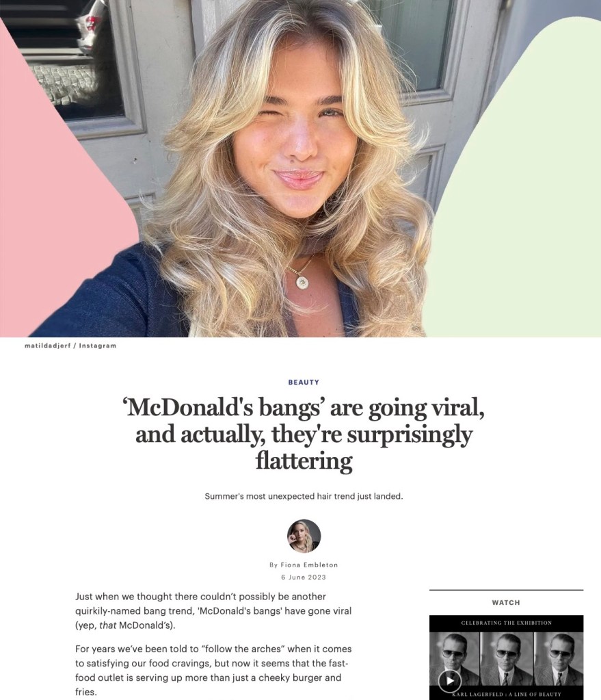Open the BEAUTY category link

point(304,382)
